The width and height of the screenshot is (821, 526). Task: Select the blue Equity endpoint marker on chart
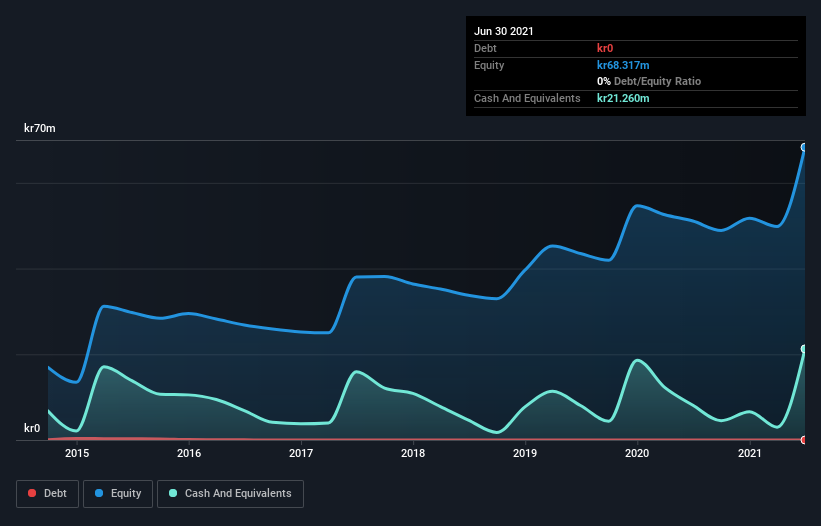point(804,147)
